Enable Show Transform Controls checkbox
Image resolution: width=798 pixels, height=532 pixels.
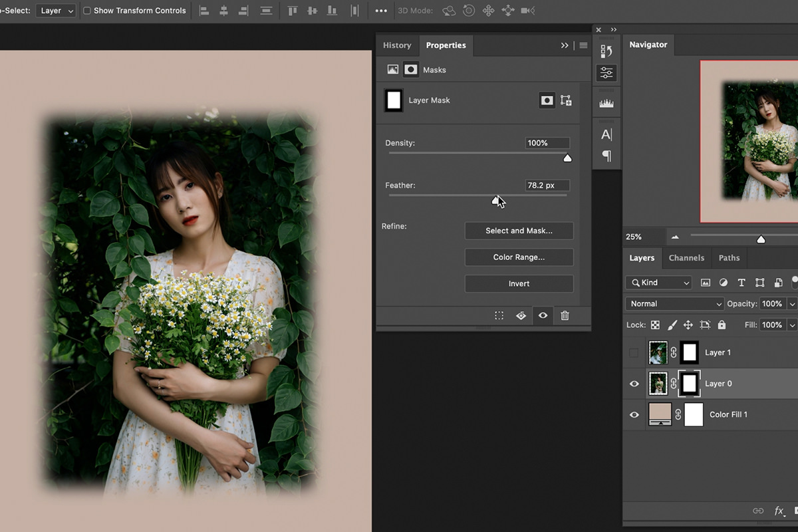coord(87,11)
